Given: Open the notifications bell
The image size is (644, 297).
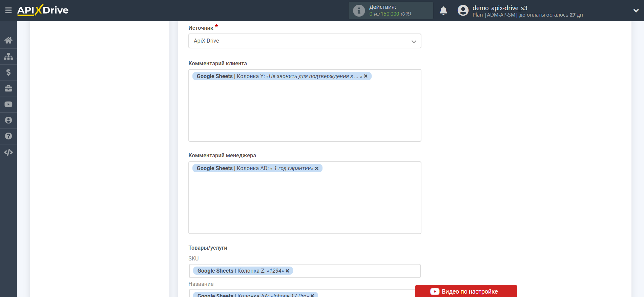Looking at the screenshot, I should pos(443,10).
